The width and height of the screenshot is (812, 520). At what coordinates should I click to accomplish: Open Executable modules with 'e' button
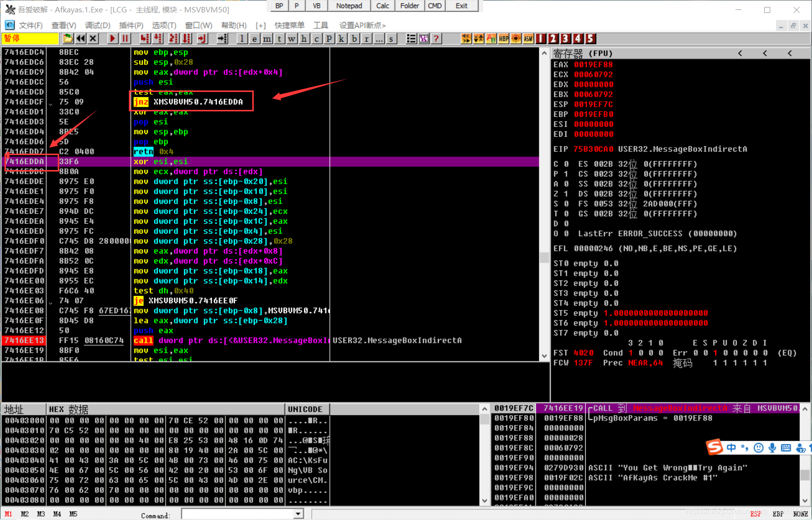coord(254,38)
